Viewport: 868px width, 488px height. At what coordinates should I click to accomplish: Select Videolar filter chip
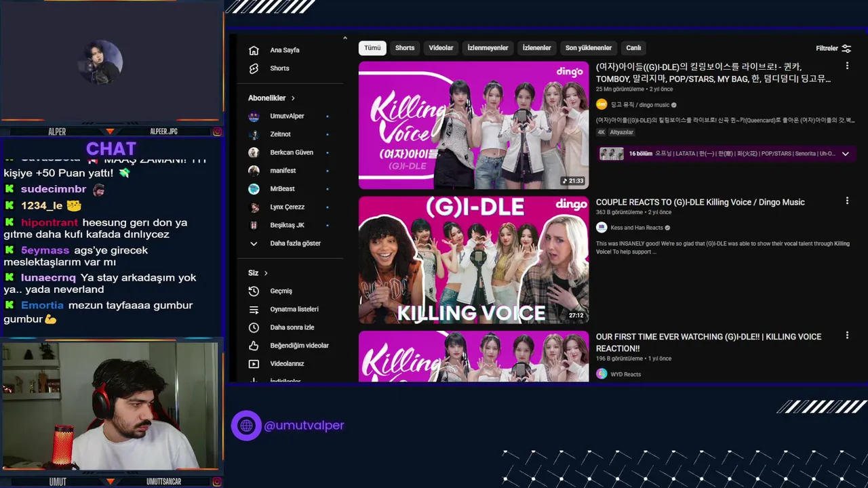(441, 48)
